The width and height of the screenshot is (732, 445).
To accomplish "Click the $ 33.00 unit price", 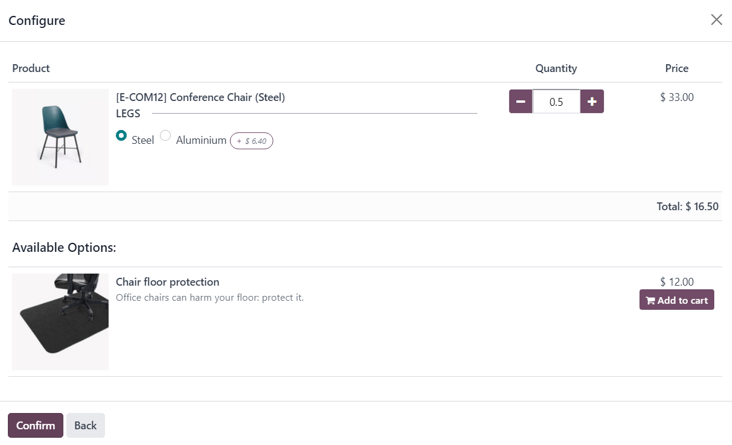I will click(677, 97).
